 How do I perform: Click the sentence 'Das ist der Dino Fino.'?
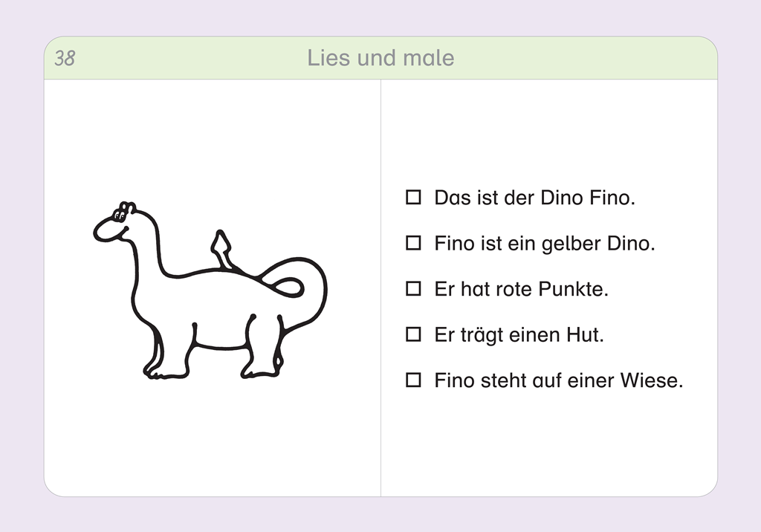coord(534,198)
